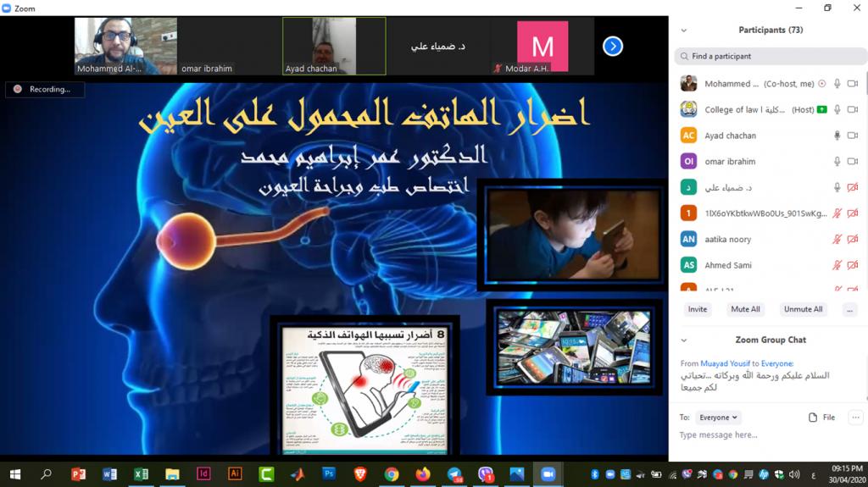868x487 pixels.
Task: Toggle microphone for Ayad chachan in participants list
Action: point(837,136)
